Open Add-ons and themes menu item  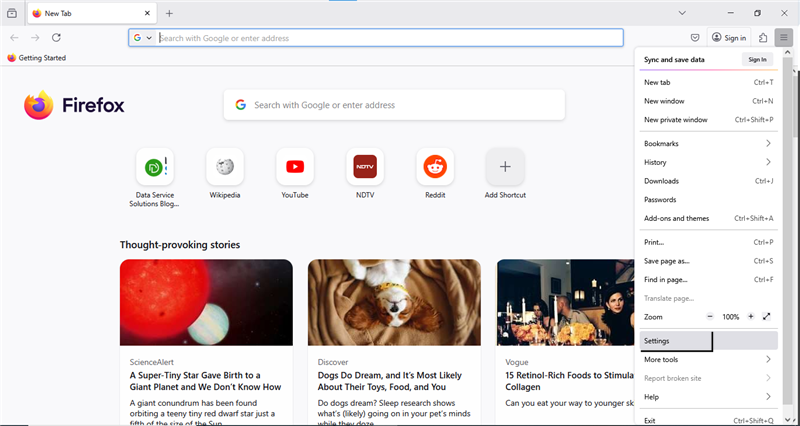click(x=709, y=218)
